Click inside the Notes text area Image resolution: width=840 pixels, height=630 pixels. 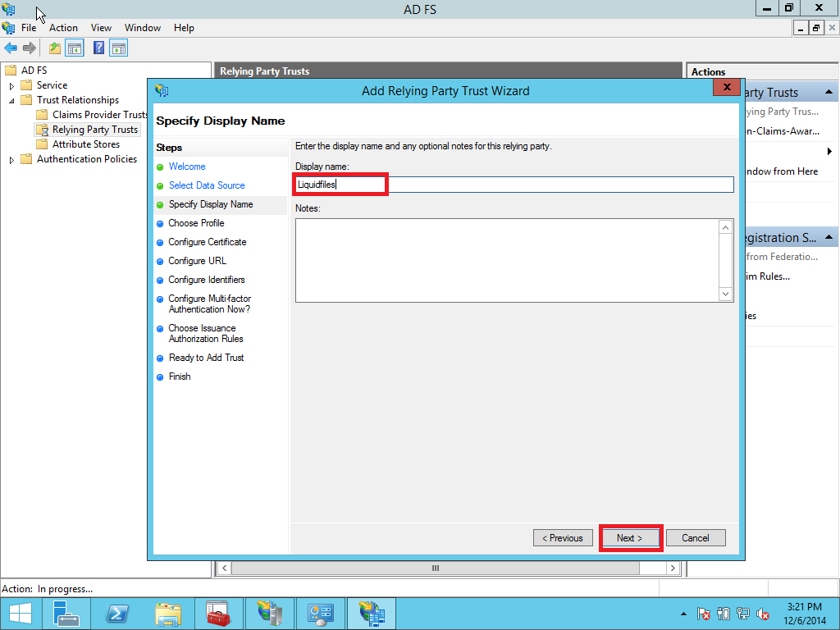(506, 259)
